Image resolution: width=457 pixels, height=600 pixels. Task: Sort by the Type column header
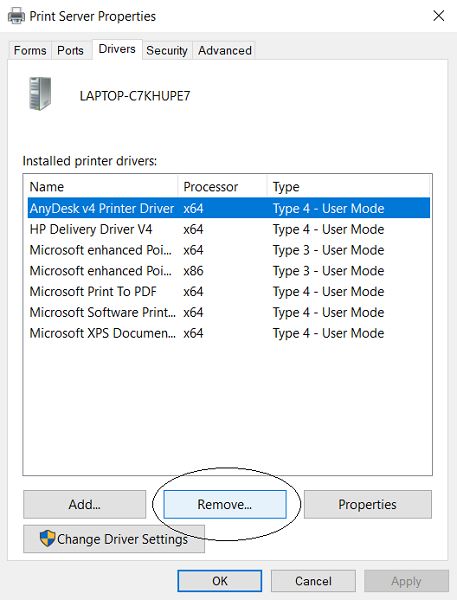click(348, 187)
